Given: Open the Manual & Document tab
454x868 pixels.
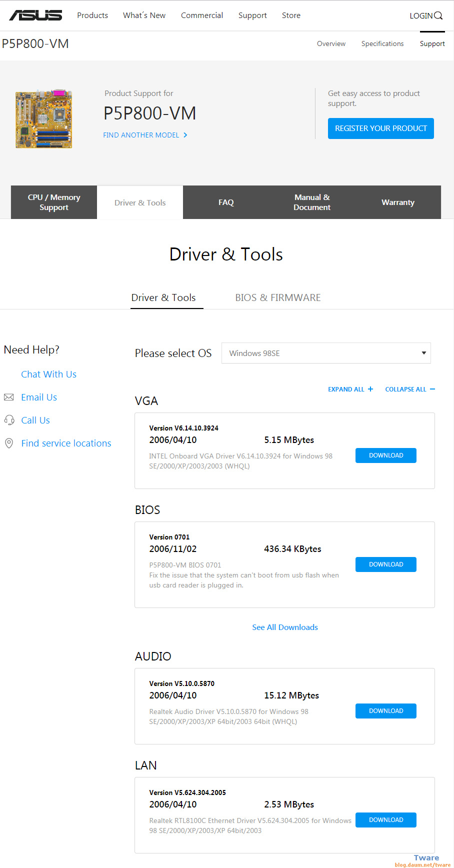Looking at the screenshot, I should 312,202.
